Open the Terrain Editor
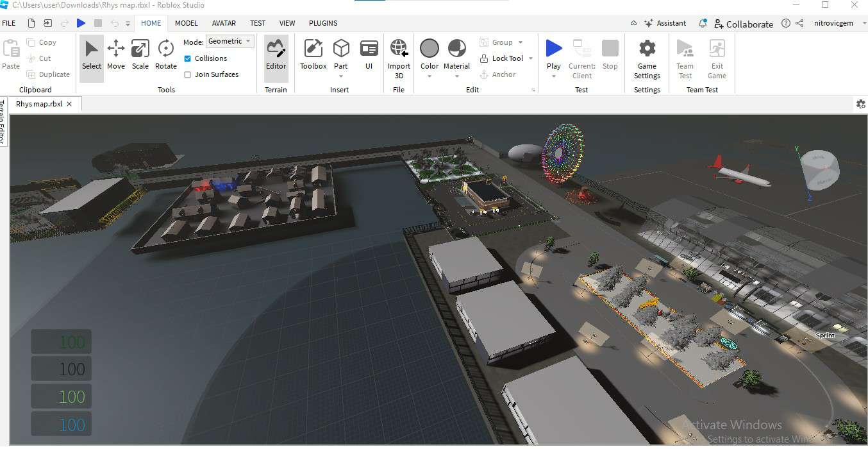Screen dimensions: 868x449 tap(276, 55)
